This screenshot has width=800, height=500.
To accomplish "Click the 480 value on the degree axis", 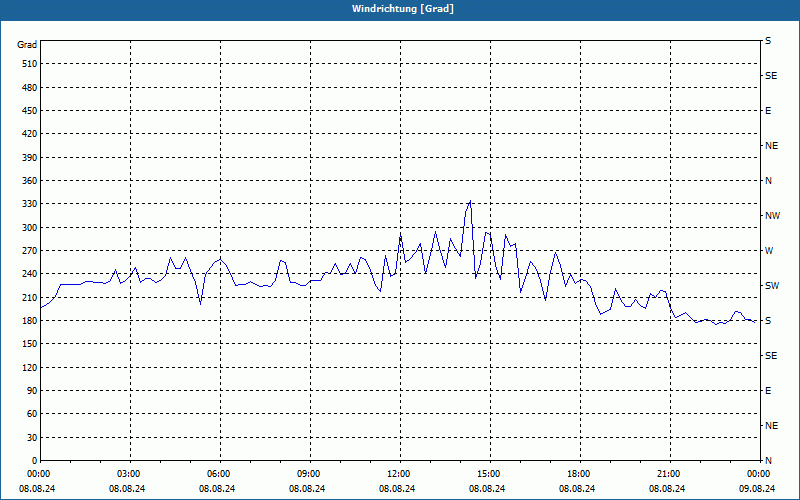I will point(30,87).
